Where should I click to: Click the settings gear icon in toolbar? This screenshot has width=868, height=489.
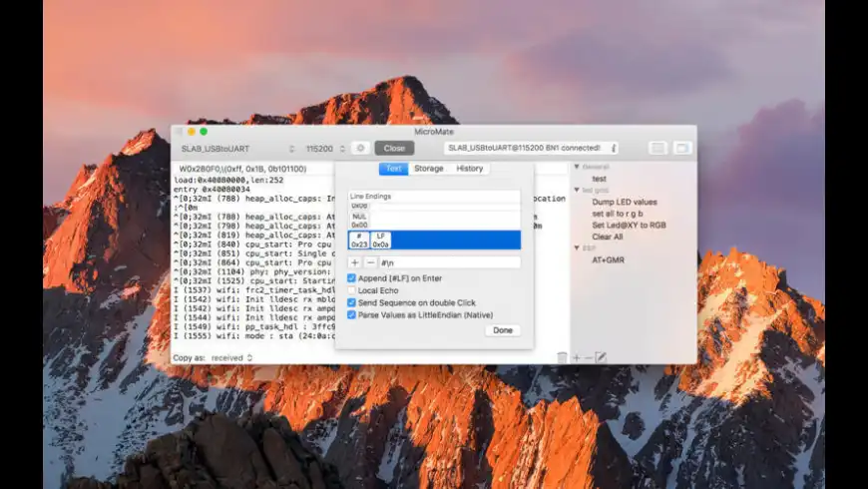tap(360, 148)
